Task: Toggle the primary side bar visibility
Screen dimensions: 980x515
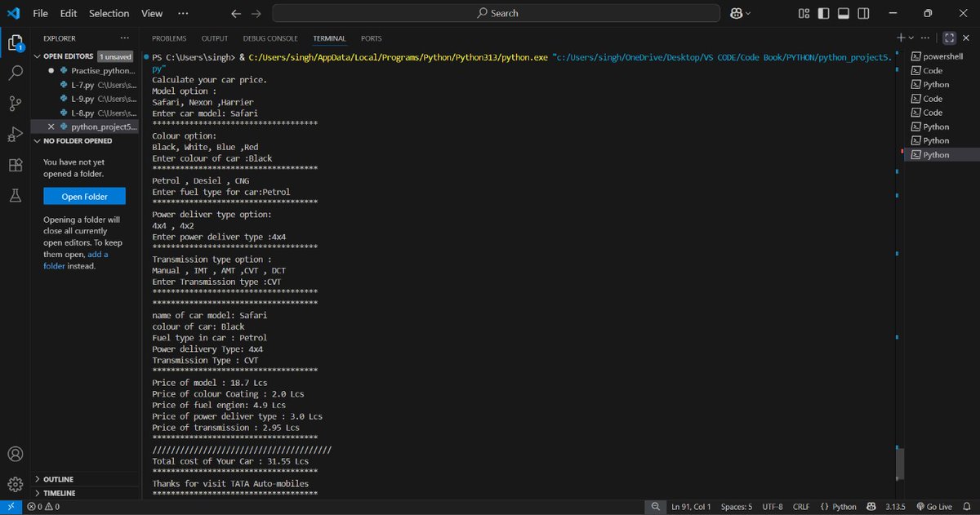Action: tap(823, 13)
